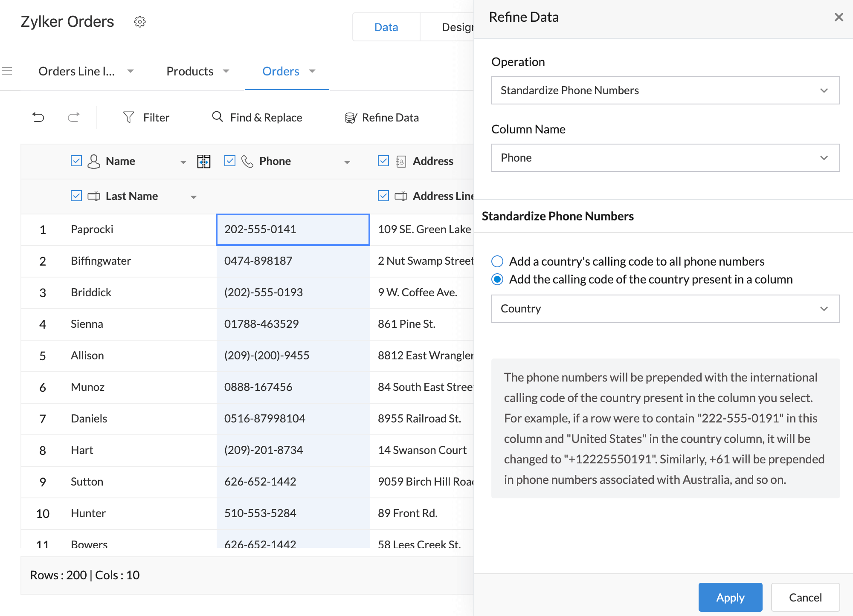The width and height of the screenshot is (853, 616).
Task: Click the Refine Data toolbar icon
Action: point(351,118)
